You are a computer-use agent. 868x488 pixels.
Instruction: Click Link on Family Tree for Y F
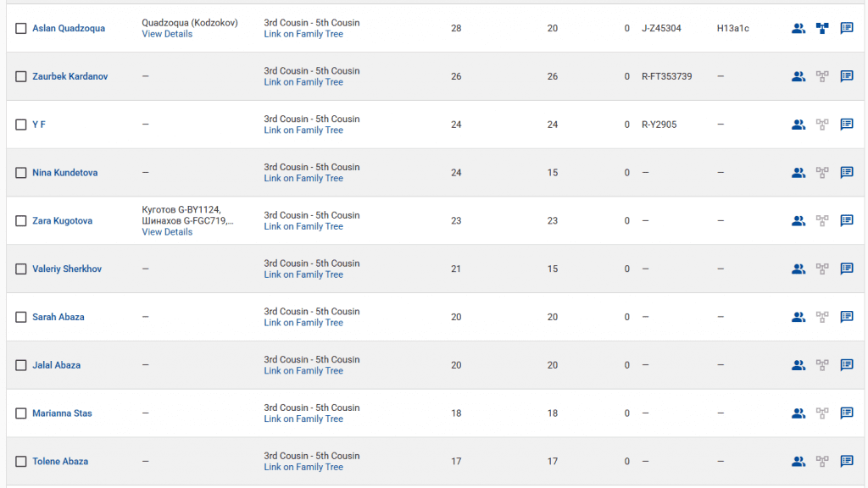click(x=303, y=130)
